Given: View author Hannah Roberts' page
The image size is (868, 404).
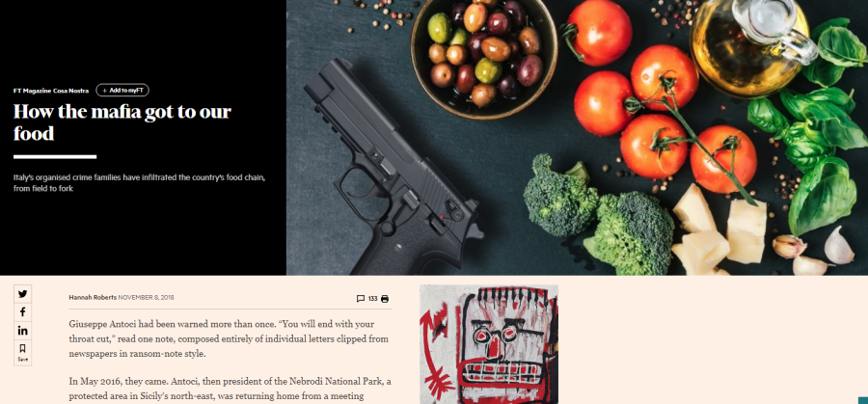Looking at the screenshot, I should pyautogui.click(x=93, y=297).
